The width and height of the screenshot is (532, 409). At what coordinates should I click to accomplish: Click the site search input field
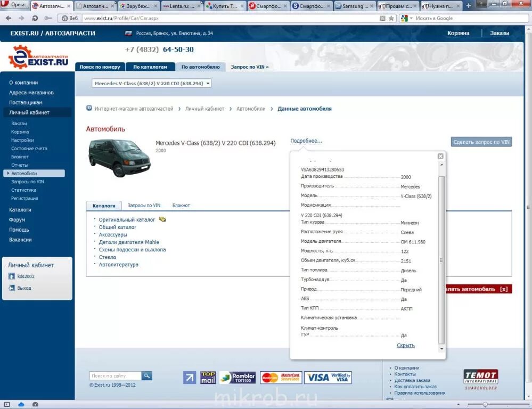[x=116, y=376]
